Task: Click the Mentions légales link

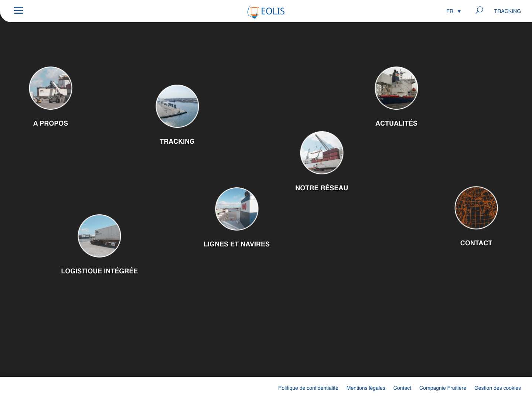Action: [365, 388]
